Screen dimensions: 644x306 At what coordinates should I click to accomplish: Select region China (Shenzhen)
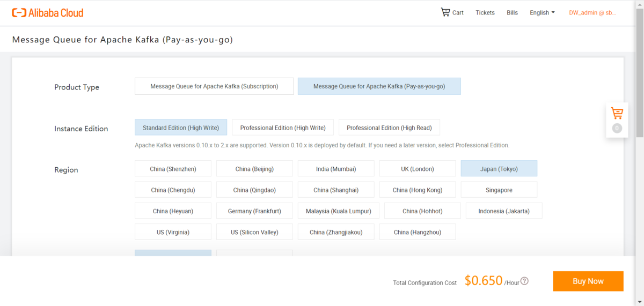point(173,169)
